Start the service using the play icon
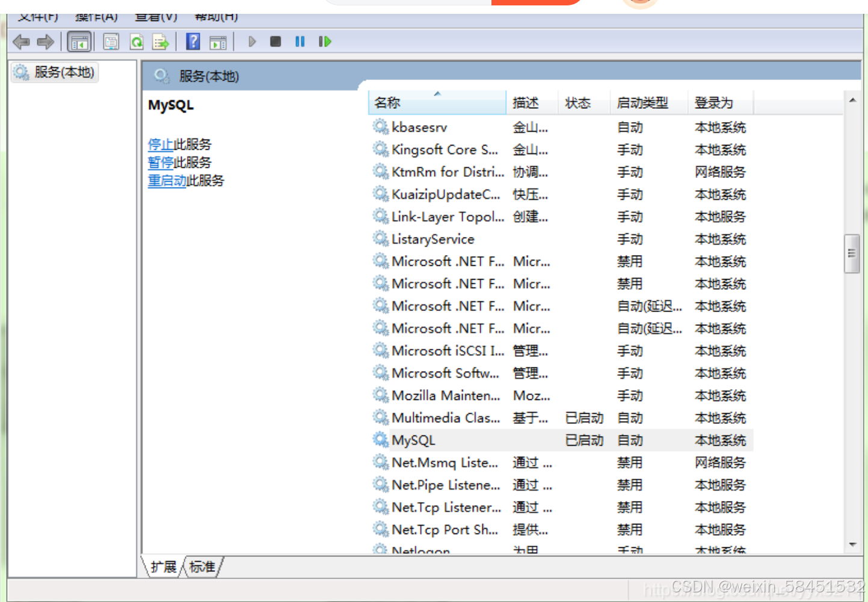868x602 pixels. point(251,41)
